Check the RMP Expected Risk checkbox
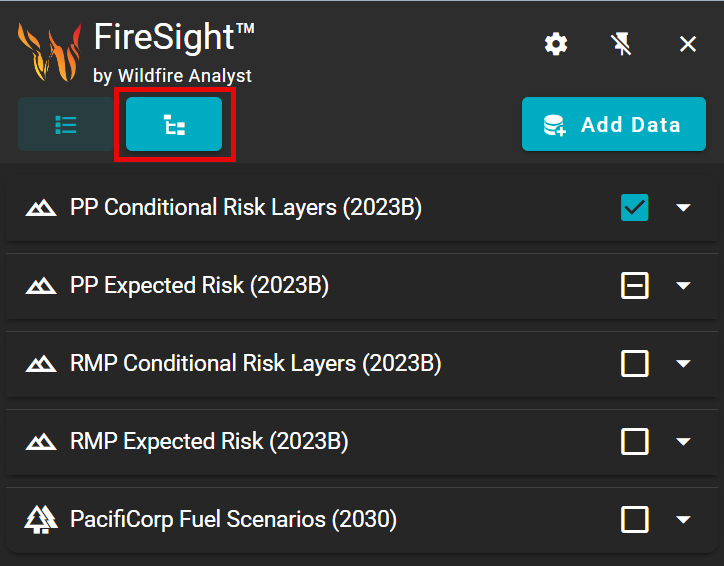Viewport: 724px width, 566px height. click(x=635, y=442)
